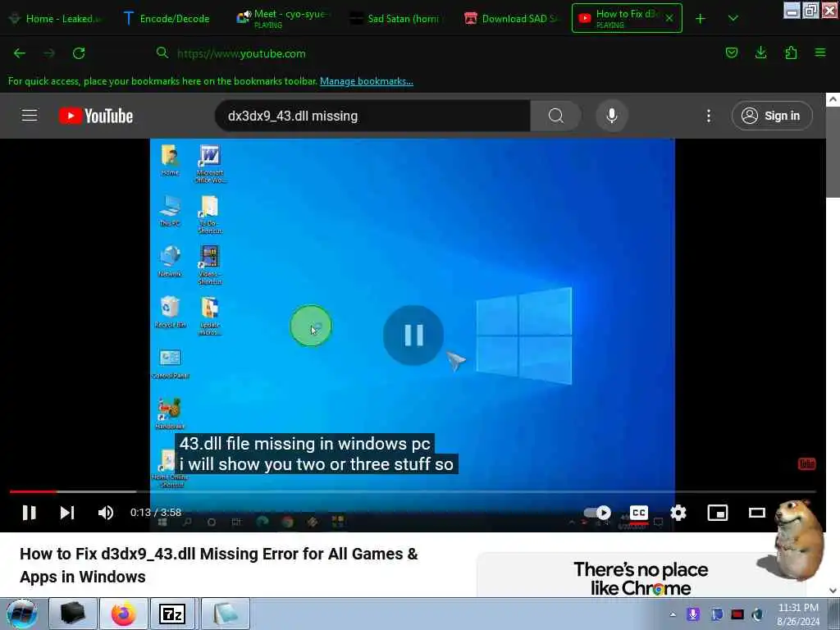
Task: Search with your voice microphone
Action: (x=612, y=116)
